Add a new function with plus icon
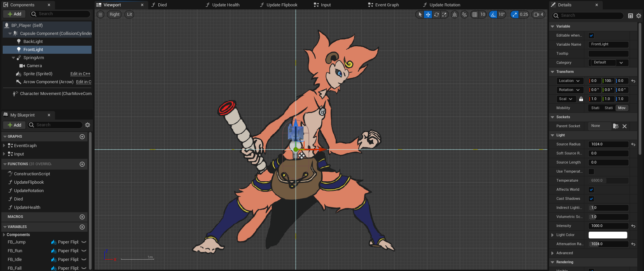Viewport: 644px width, 271px height. pos(82,164)
